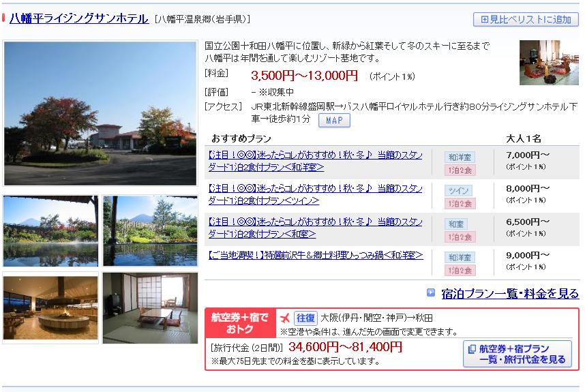Click route text 大阪(伊丹・関空・神戸)→秋田
The image size is (585, 392).
(x=376, y=318)
